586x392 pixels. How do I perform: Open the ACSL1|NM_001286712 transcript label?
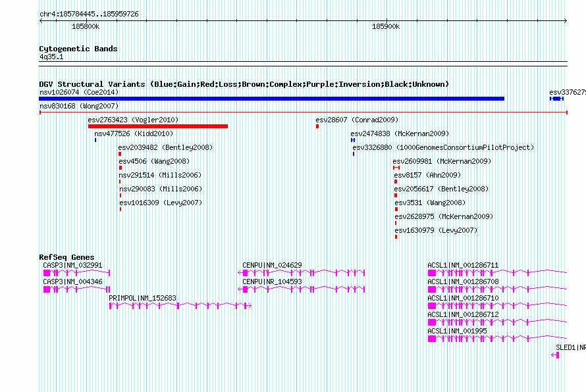tap(463, 314)
